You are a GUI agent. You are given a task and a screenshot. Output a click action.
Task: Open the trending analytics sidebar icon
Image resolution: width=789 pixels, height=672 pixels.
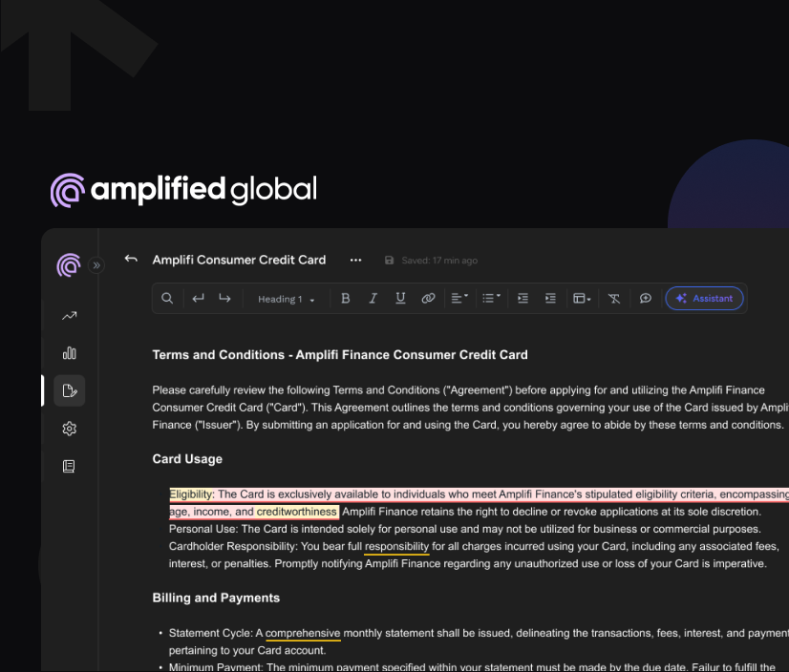pos(70,316)
